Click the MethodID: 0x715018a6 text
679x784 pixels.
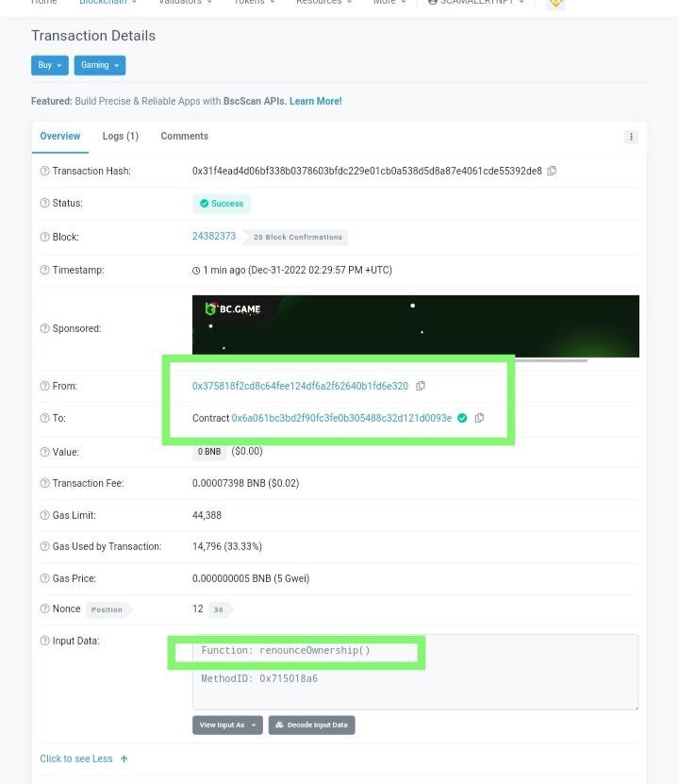(x=259, y=678)
